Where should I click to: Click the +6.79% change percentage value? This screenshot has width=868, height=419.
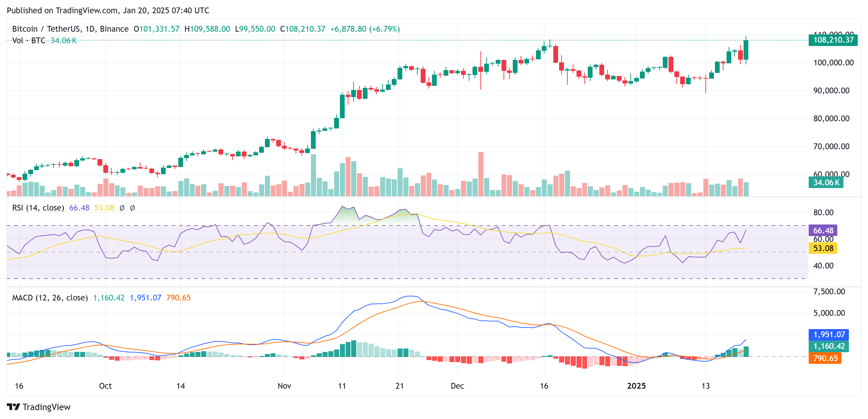pyautogui.click(x=385, y=29)
